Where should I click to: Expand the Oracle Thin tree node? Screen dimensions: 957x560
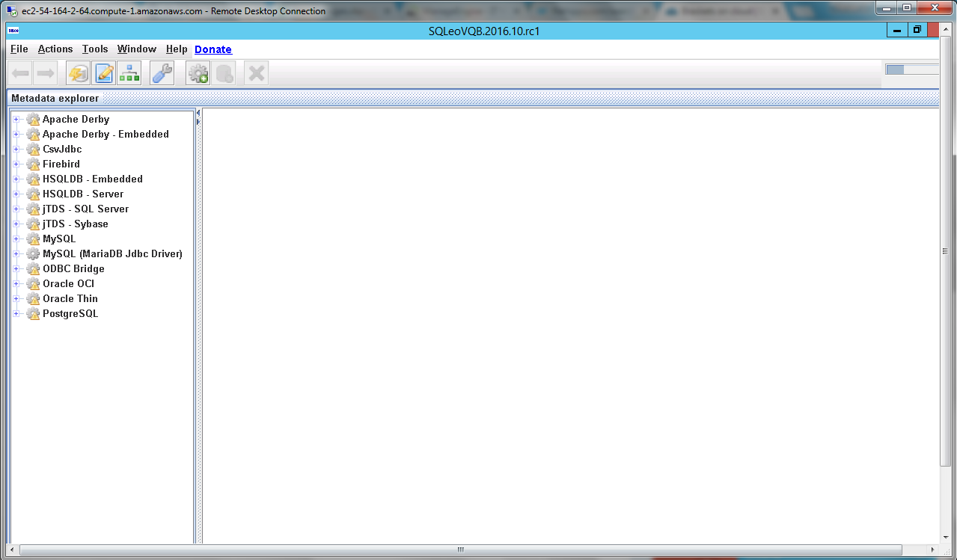click(16, 299)
